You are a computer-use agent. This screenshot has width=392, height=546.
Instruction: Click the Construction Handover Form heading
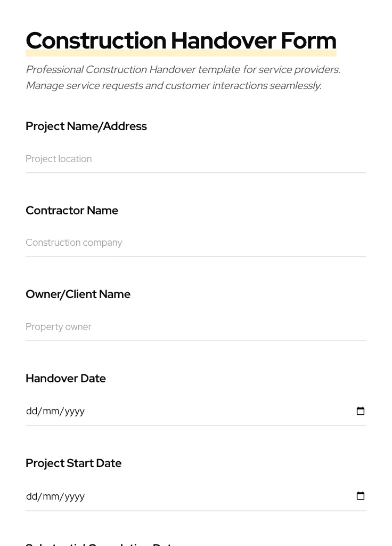point(181,41)
